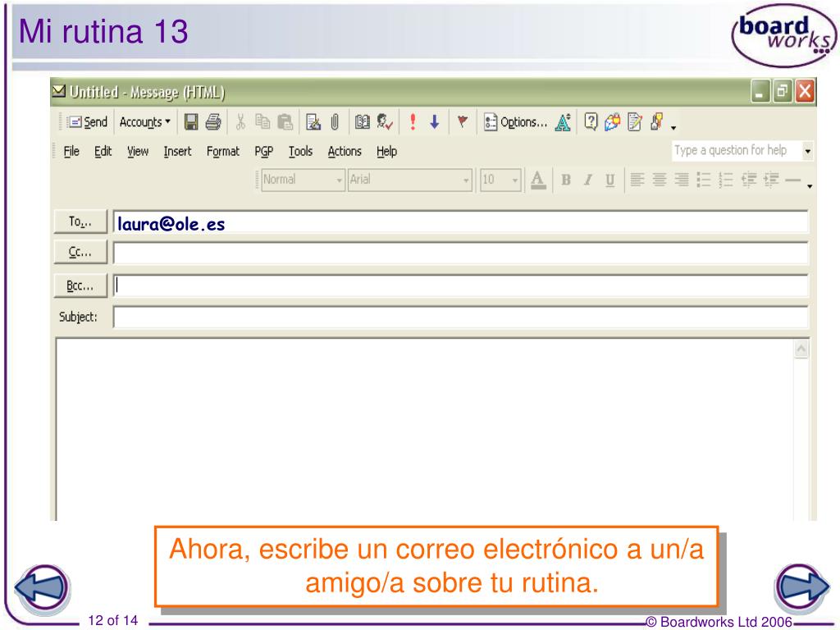Align text right
Screen dimensions: 840x630
coord(682,180)
